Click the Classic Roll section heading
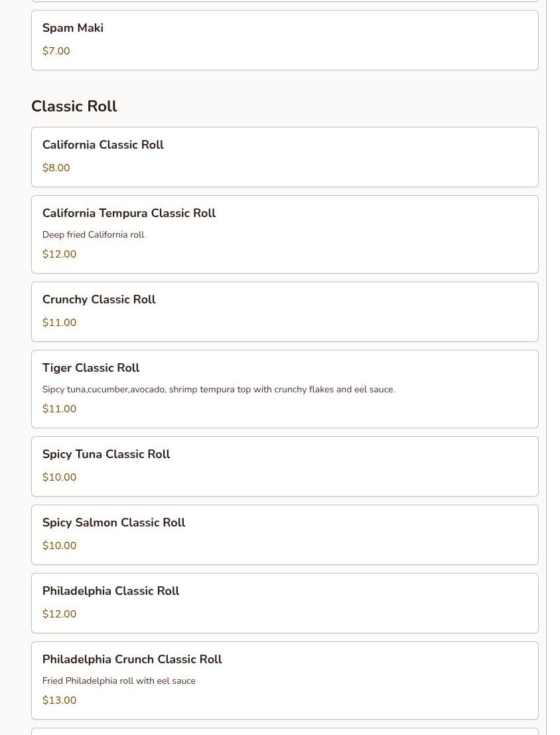This screenshot has width=560, height=735. click(x=74, y=106)
